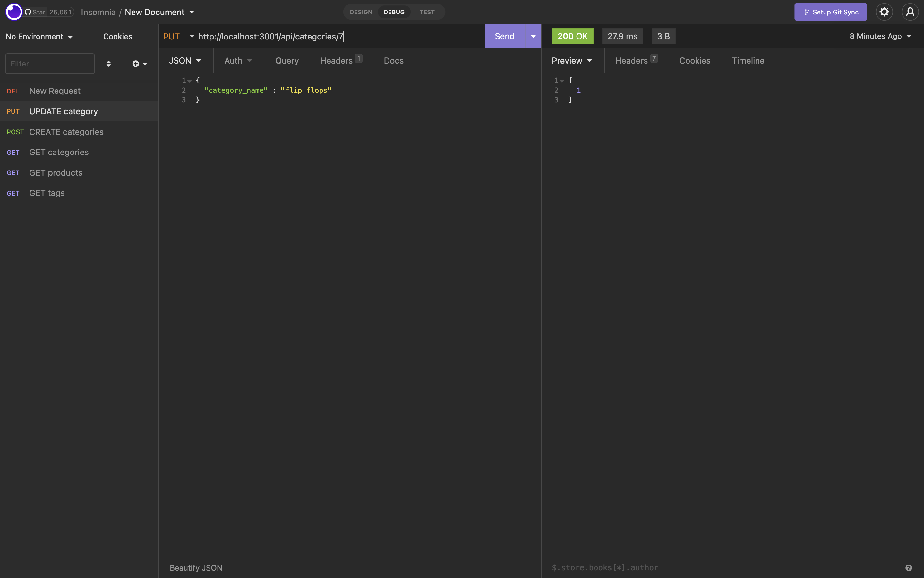Open the response Headers tab

(636, 60)
